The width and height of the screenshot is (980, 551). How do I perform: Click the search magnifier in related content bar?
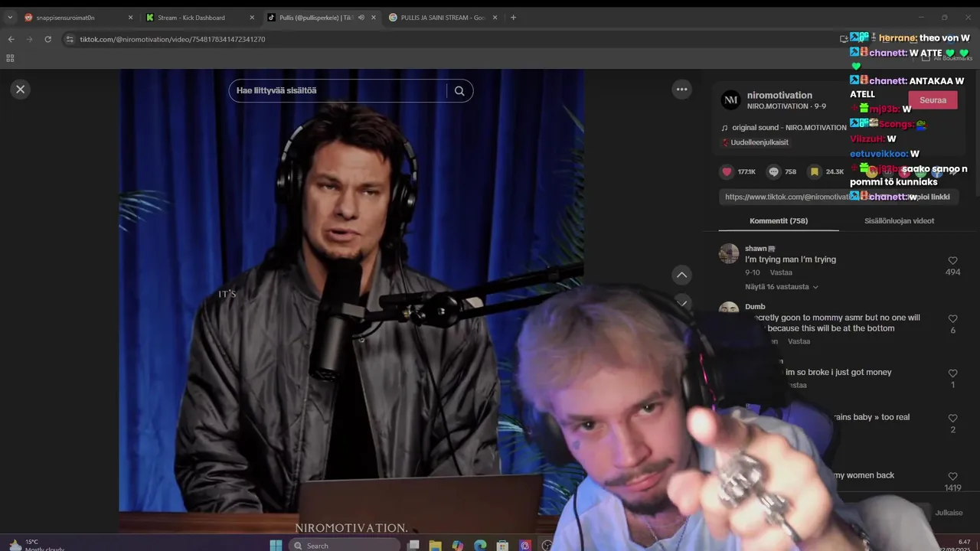(x=459, y=91)
